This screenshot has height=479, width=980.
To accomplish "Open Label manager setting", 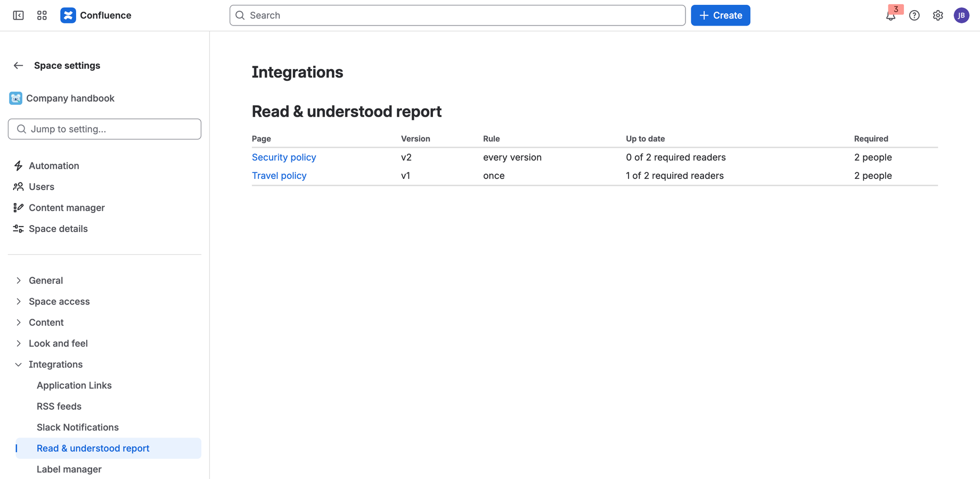I will 69,469.
